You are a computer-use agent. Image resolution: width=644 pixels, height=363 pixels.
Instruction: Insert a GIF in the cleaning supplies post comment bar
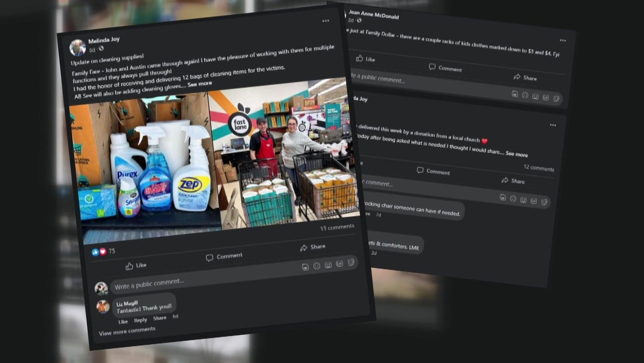[x=340, y=264]
